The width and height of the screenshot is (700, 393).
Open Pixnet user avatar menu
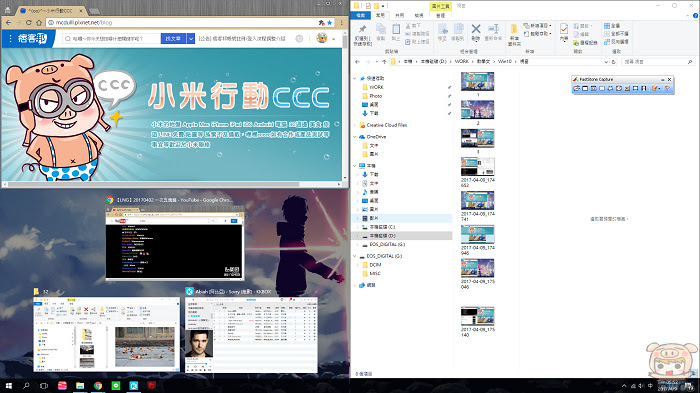coord(325,38)
